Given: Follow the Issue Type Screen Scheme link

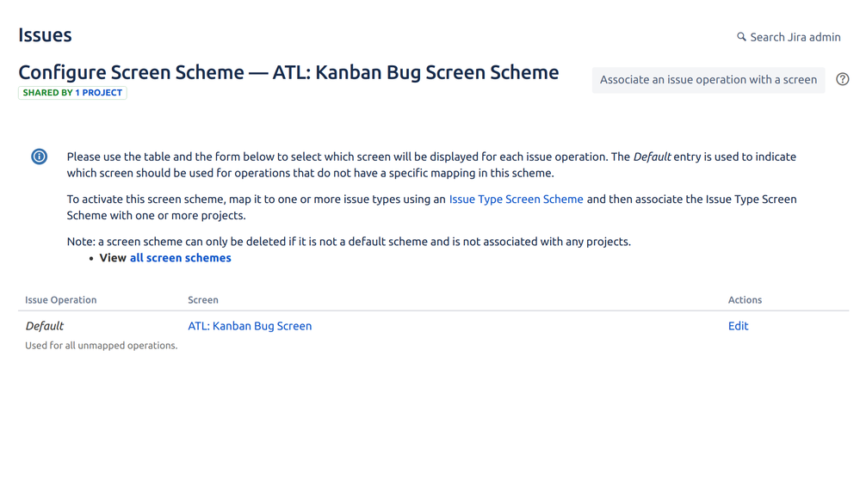Looking at the screenshot, I should coord(516,200).
